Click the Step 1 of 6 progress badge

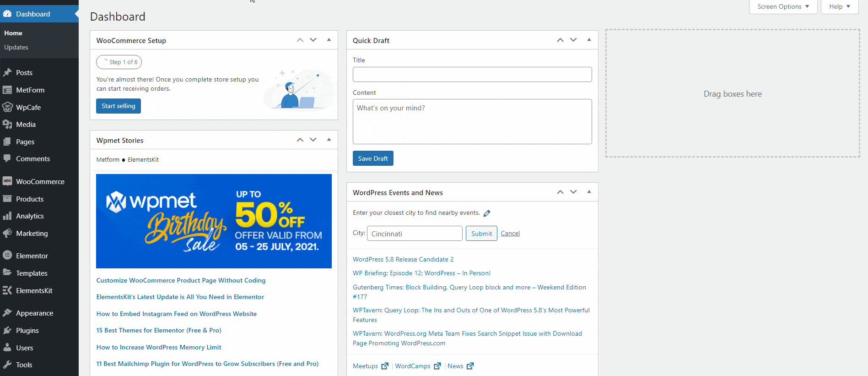pyautogui.click(x=119, y=62)
